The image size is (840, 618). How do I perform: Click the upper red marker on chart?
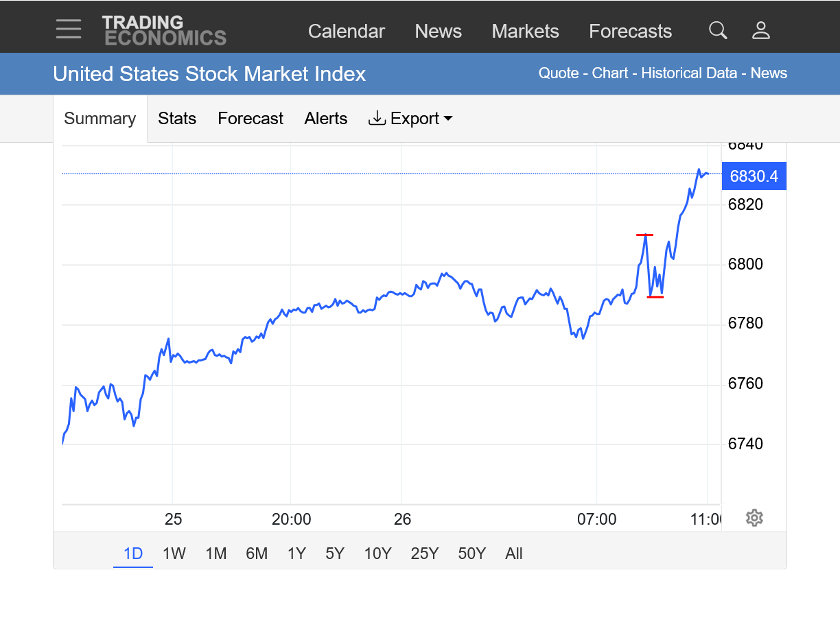[644, 235]
